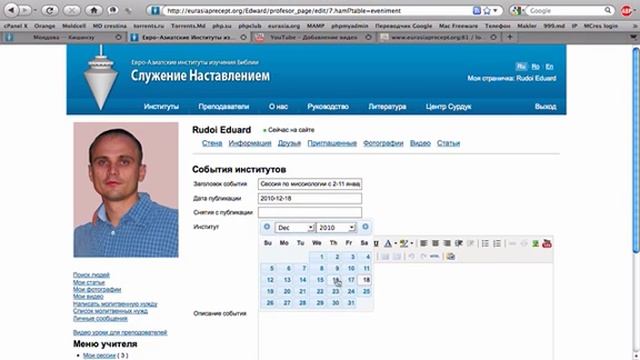Screen dimensions: 640x360
Task: Open a new browser tab with plus
Action: pos(509,37)
